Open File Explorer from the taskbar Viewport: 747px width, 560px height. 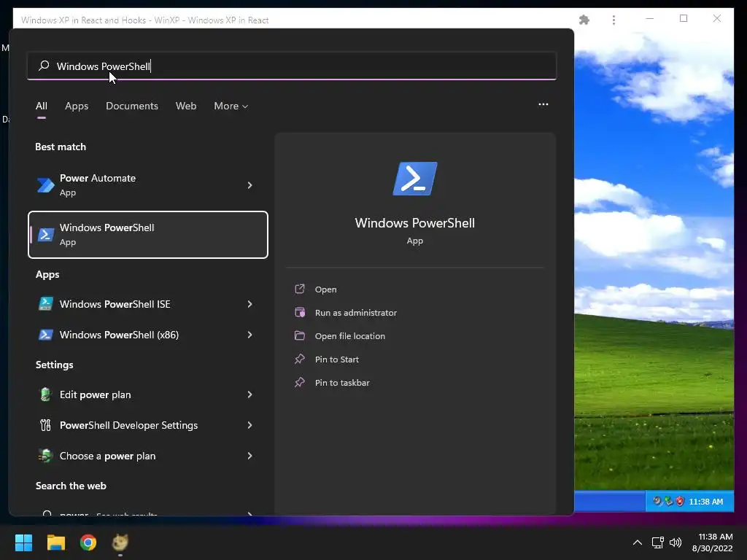pyautogui.click(x=56, y=542)
